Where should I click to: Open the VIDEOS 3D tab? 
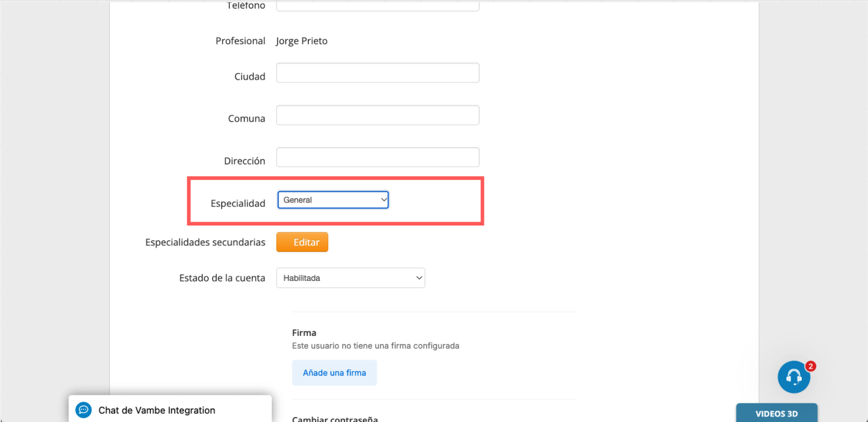(x=776, y=413)
